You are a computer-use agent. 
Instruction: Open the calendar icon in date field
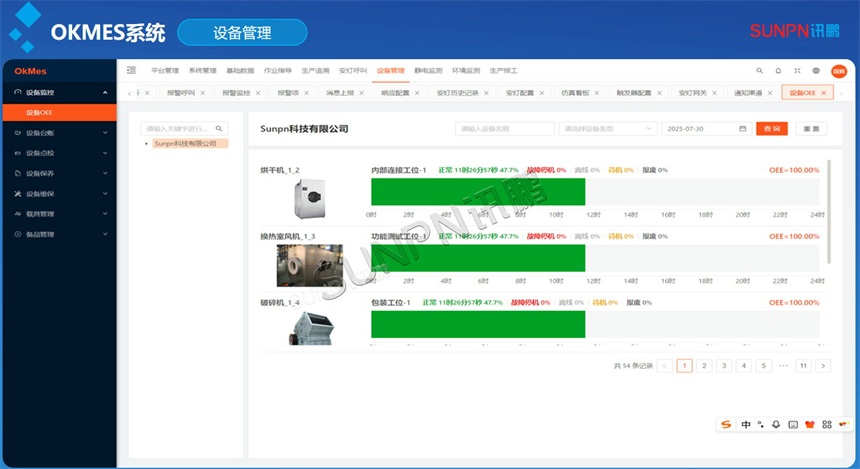743,128
